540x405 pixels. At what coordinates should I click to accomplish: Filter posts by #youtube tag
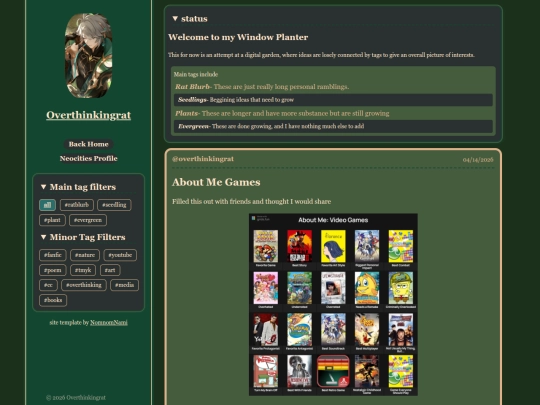[120, 255]
